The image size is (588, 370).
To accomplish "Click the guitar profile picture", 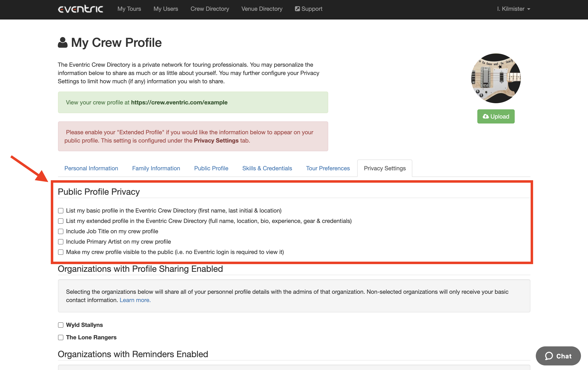I will click(x=496, y=78).
